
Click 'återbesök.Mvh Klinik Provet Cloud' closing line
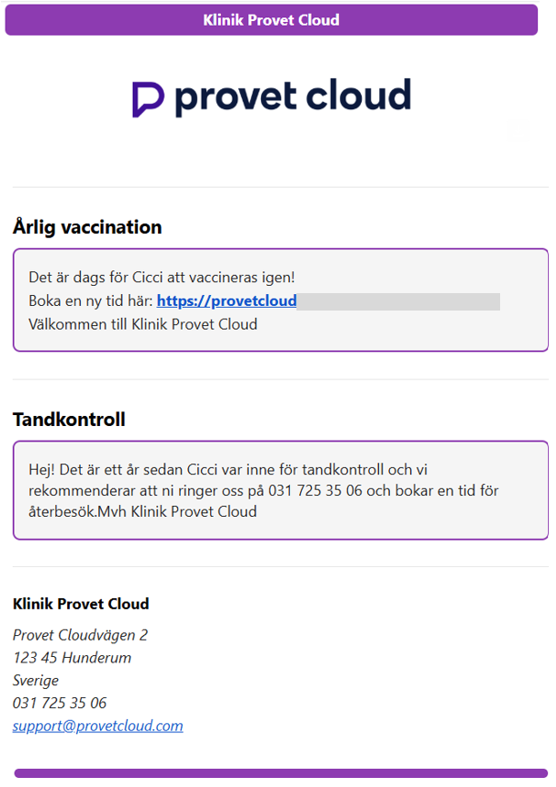coord(143,511)
